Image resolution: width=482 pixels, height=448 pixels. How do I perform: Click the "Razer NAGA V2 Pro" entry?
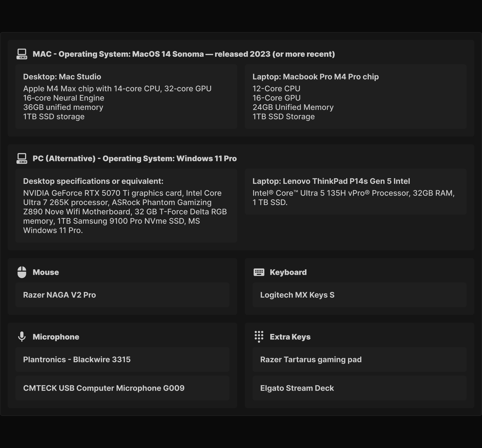(122, 295)
